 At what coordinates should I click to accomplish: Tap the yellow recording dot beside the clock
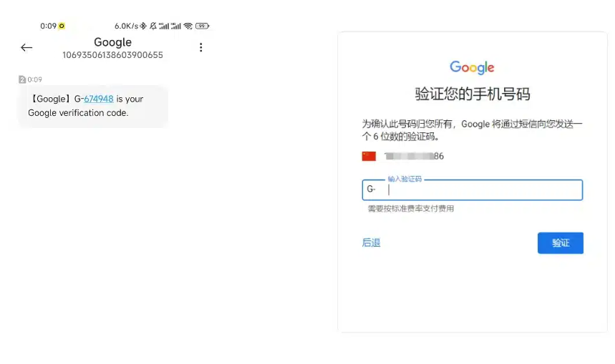62,26
